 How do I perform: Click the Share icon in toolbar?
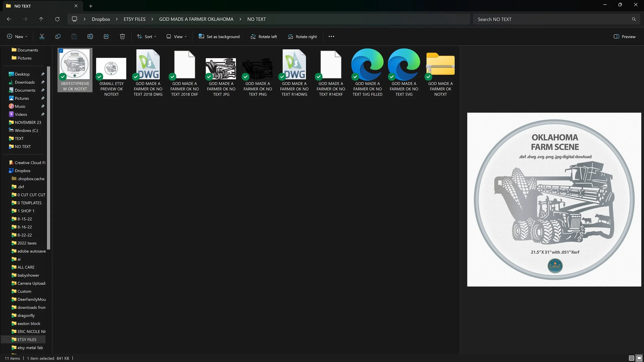(106, 37)
